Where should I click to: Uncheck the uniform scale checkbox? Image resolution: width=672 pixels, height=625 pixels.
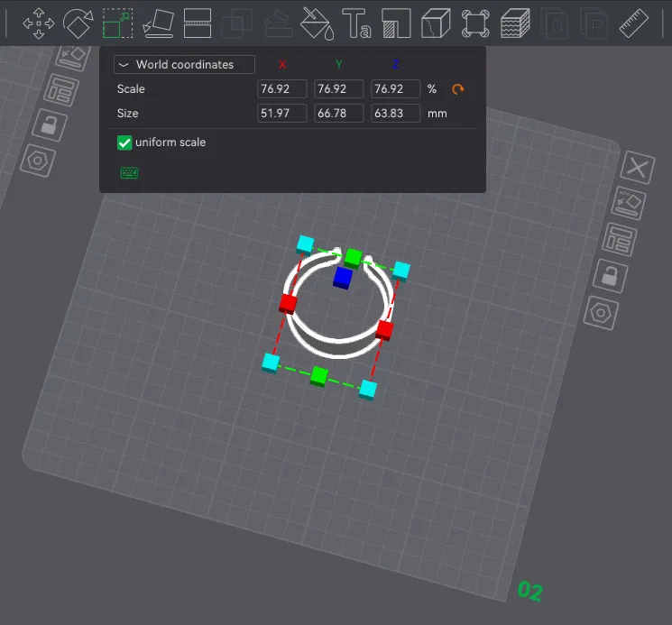coord(124,142)
